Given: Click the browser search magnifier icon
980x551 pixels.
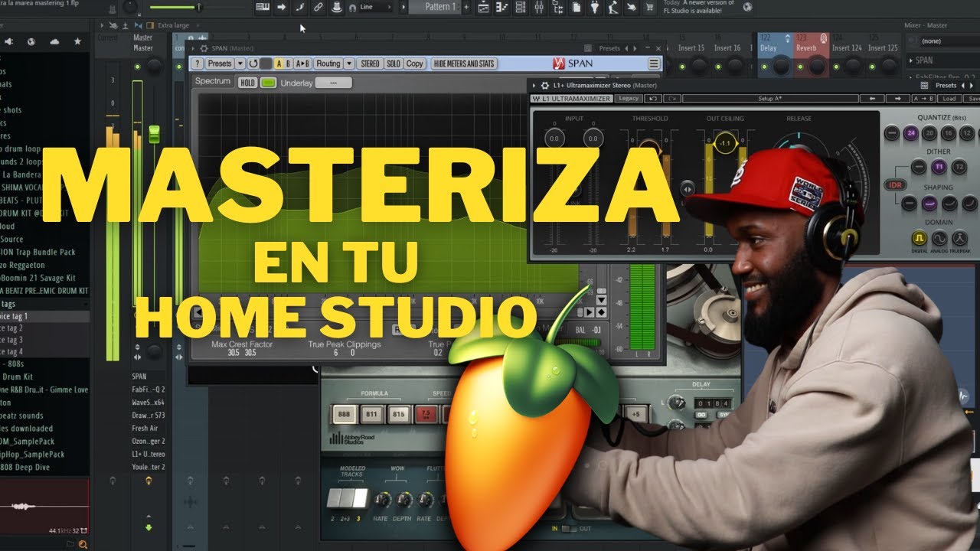Looking at the screenshot, I should tap(83, 544).
